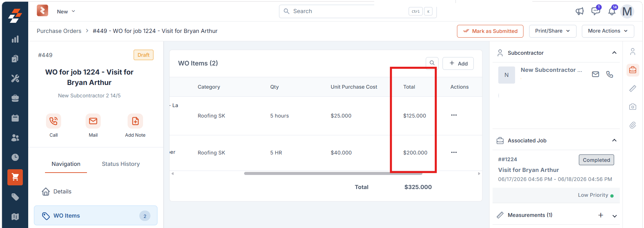This screenshot has height=228, width=644.
Task: Click the Draft status badge
Action: (143, 55)
